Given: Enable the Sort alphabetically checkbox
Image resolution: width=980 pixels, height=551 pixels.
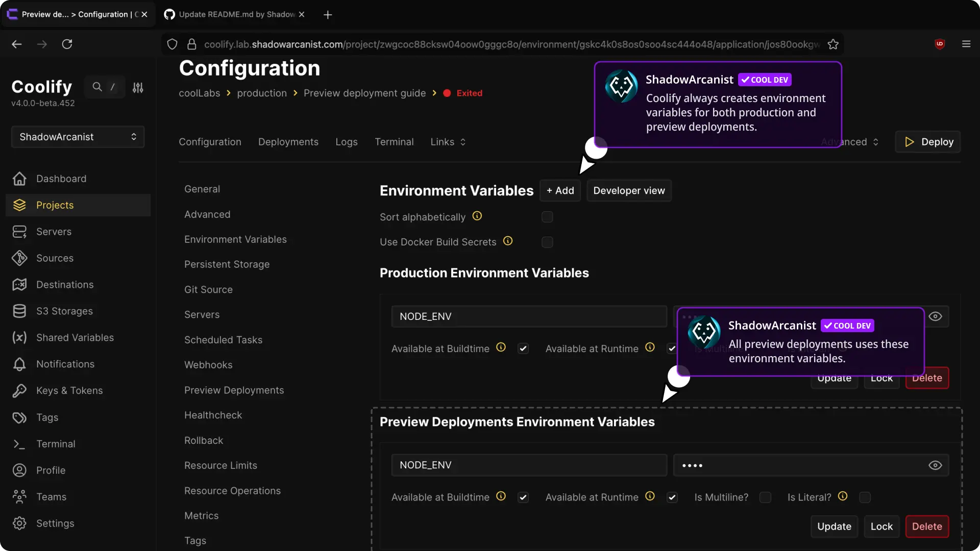Looking at the screenshot, I should [547, 217].
